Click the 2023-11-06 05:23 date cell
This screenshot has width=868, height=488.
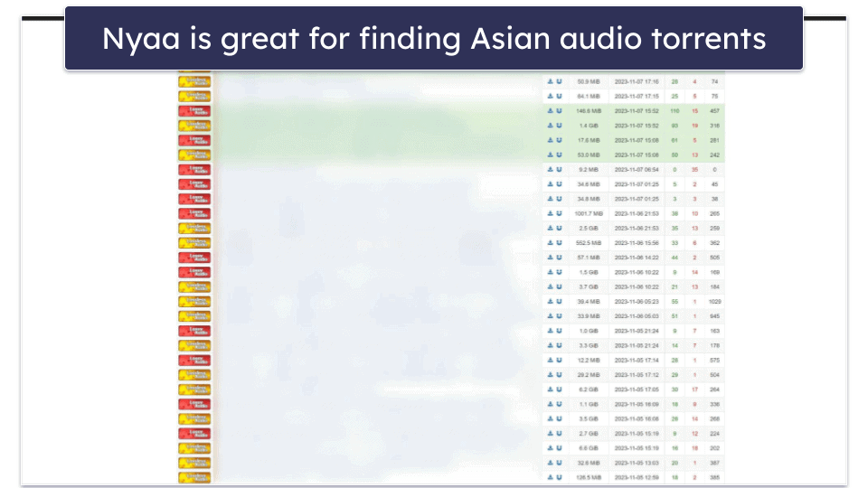click(637, 302)
